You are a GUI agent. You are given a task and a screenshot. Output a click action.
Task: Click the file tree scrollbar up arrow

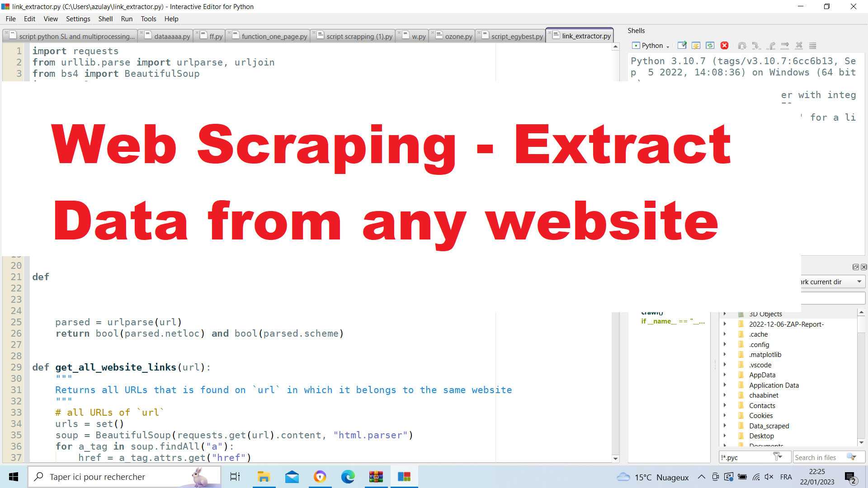coord(861,312)
